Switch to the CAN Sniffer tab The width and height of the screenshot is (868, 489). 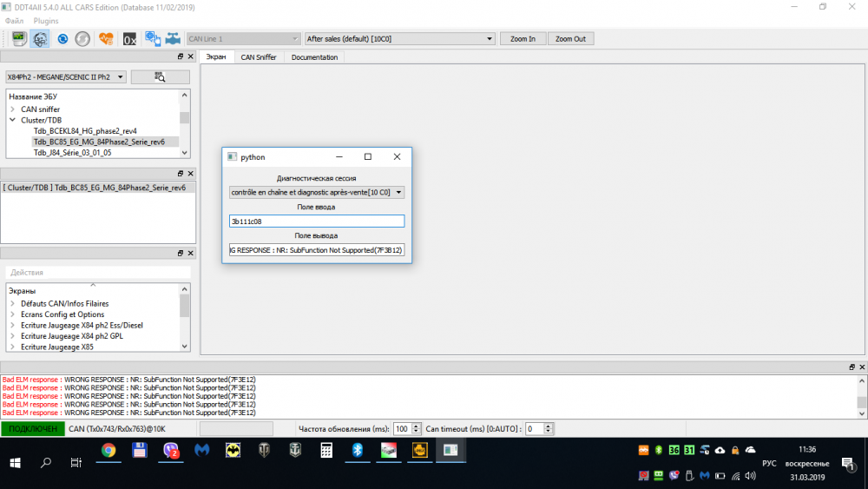tap(259, 57)
